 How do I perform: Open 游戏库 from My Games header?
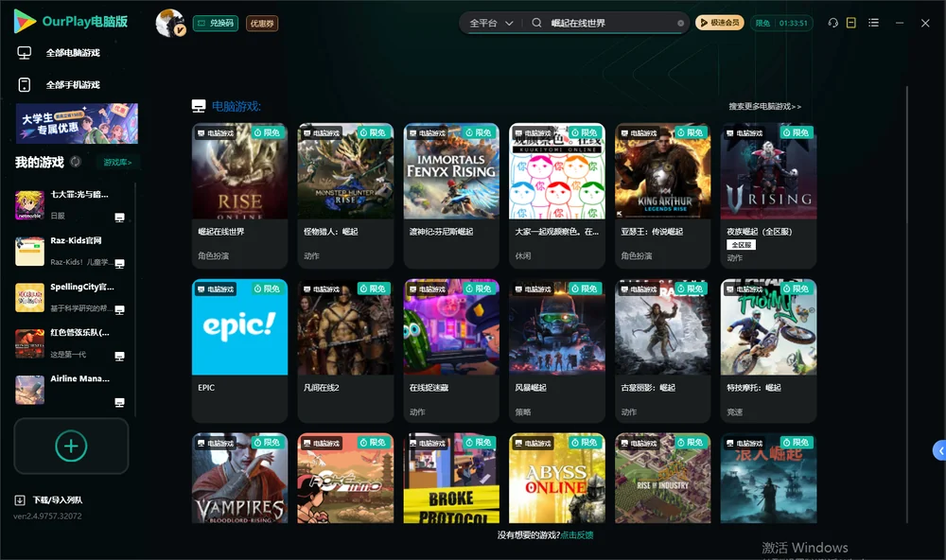coord(117,163)
